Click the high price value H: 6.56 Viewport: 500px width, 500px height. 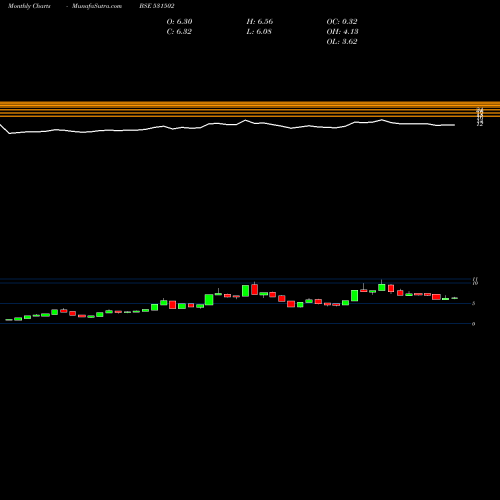[260, 21]
